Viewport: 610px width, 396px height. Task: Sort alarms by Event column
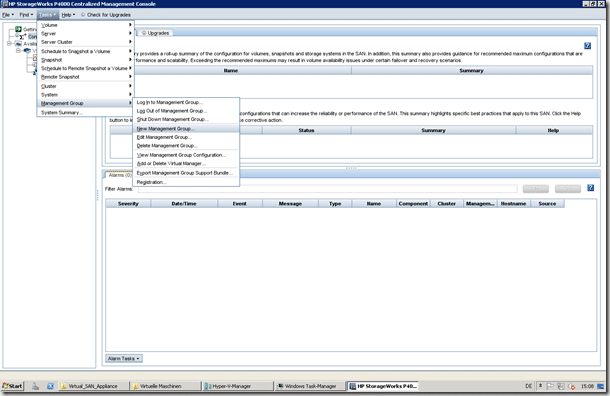(240, 203)
